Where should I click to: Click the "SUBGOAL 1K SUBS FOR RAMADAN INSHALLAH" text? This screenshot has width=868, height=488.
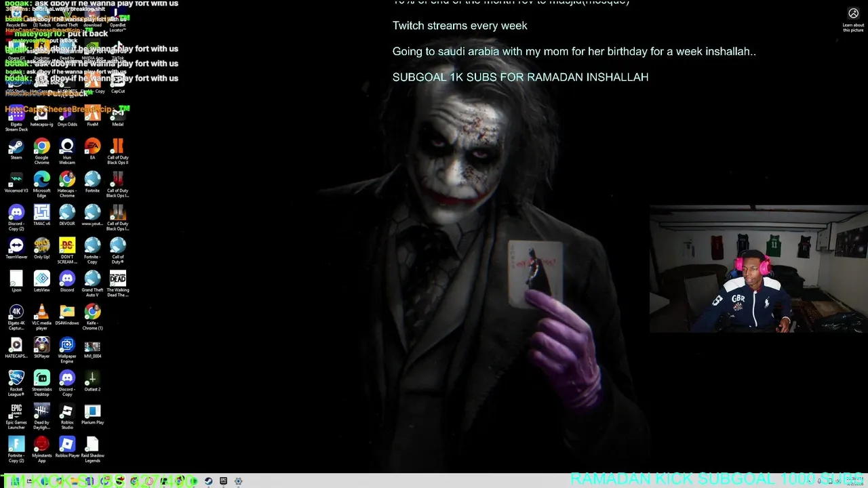click(520, 77)
